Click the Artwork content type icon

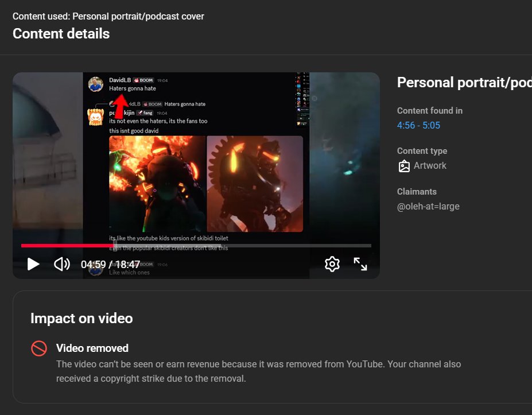click(404, 166)
